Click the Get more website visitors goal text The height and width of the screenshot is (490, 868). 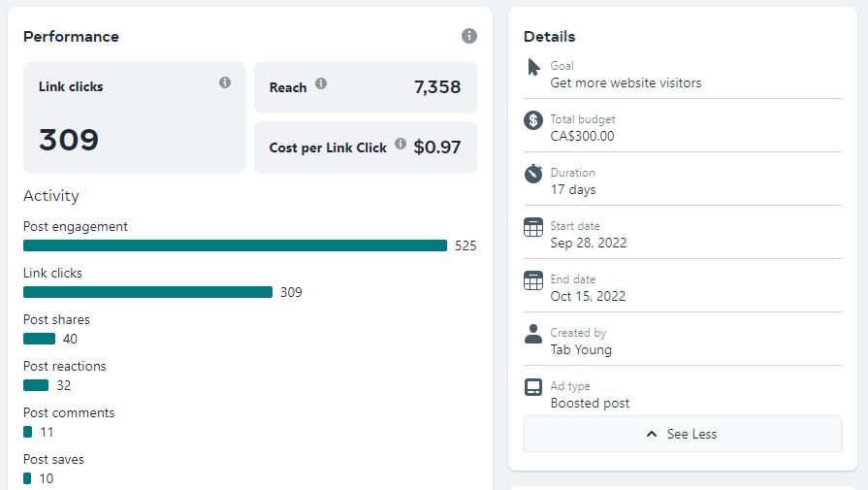(626, 82)
